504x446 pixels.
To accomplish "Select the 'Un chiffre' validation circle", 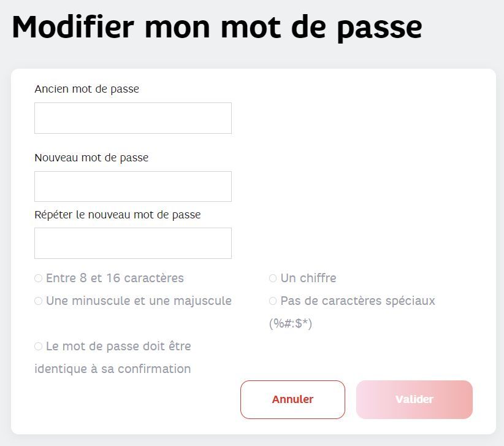I will pos(272,278).
